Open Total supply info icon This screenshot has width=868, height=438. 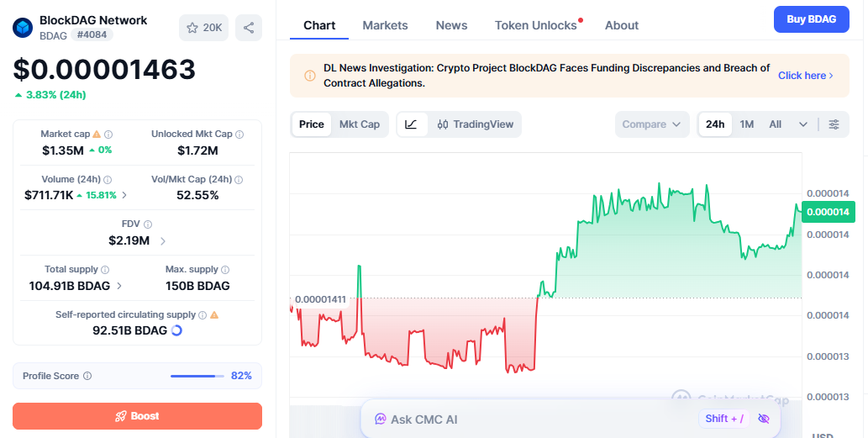pyautogui.click(x=105, y=270)
